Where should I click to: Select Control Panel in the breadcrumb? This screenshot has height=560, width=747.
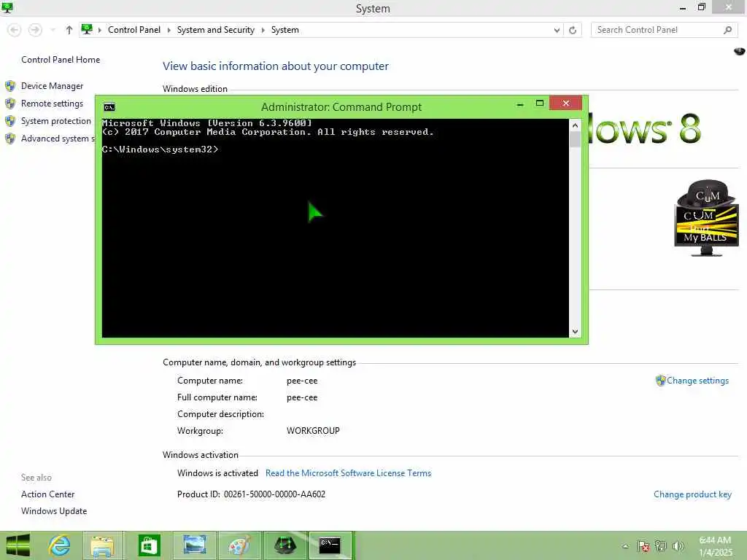(134, 30)
